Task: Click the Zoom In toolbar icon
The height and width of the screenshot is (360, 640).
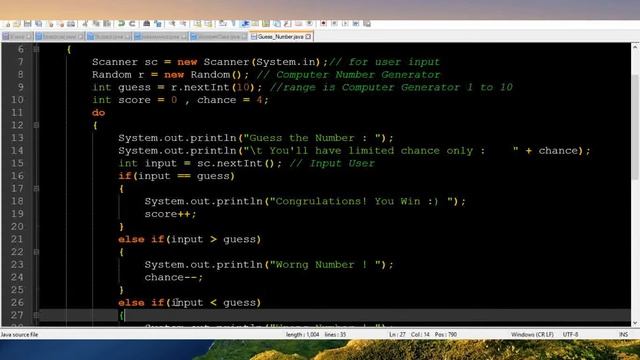Action: (172, 24)
